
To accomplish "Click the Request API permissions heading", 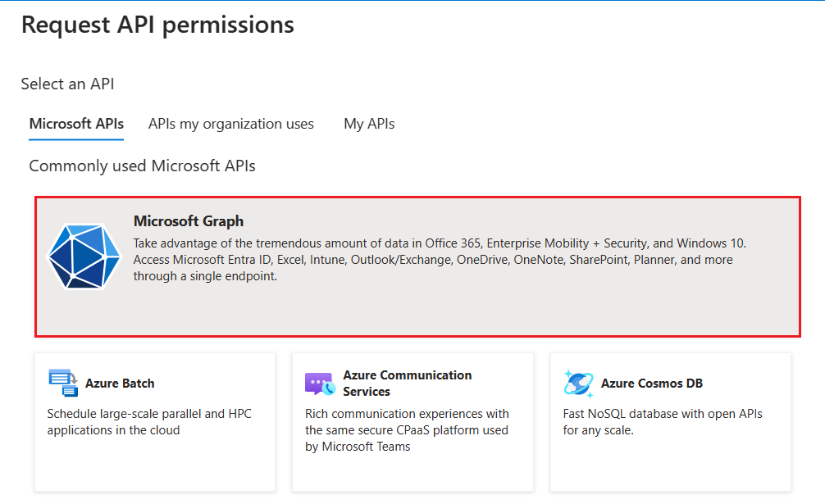I will click(159, 25).
